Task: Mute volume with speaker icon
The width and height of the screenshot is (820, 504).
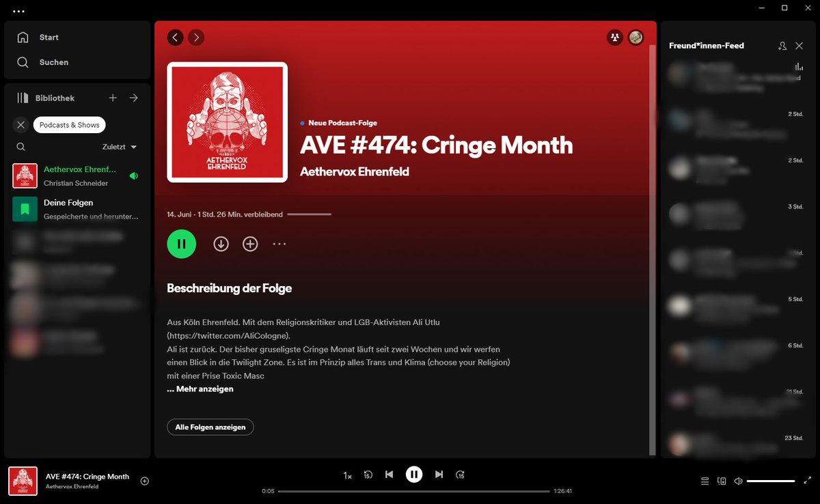Action: (x=738, y=481)
